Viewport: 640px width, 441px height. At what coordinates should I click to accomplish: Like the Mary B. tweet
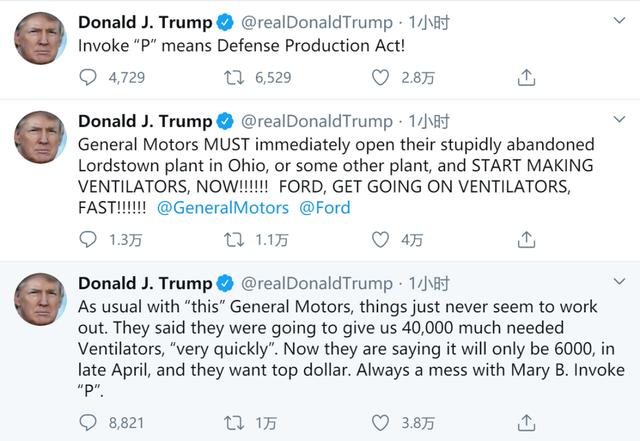pos(379,422)
